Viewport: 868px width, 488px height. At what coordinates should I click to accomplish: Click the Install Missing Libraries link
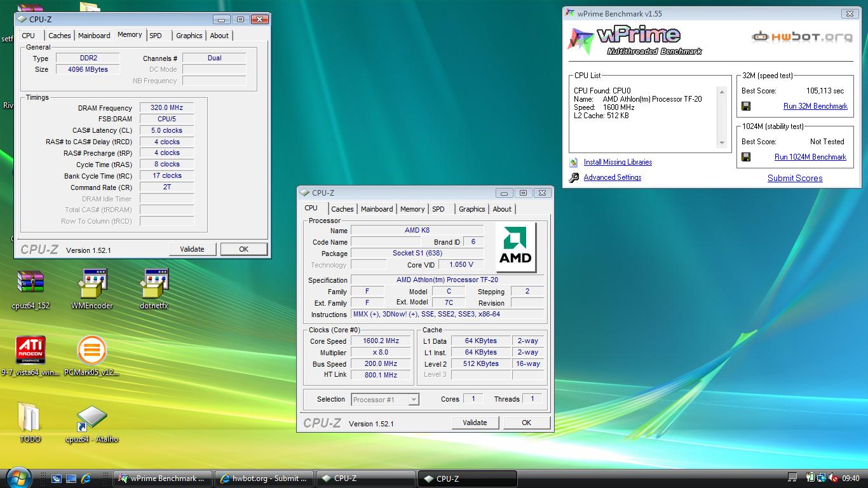(x=618, y=162)
